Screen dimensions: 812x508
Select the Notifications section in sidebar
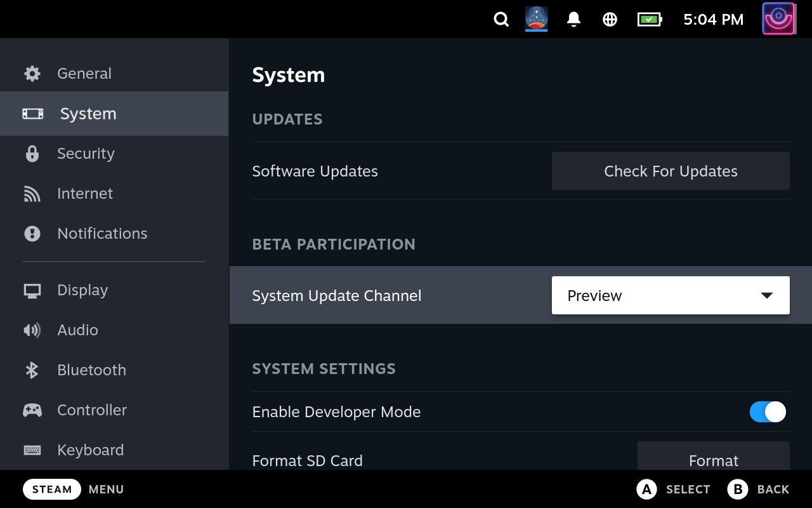tap(101, 233)
